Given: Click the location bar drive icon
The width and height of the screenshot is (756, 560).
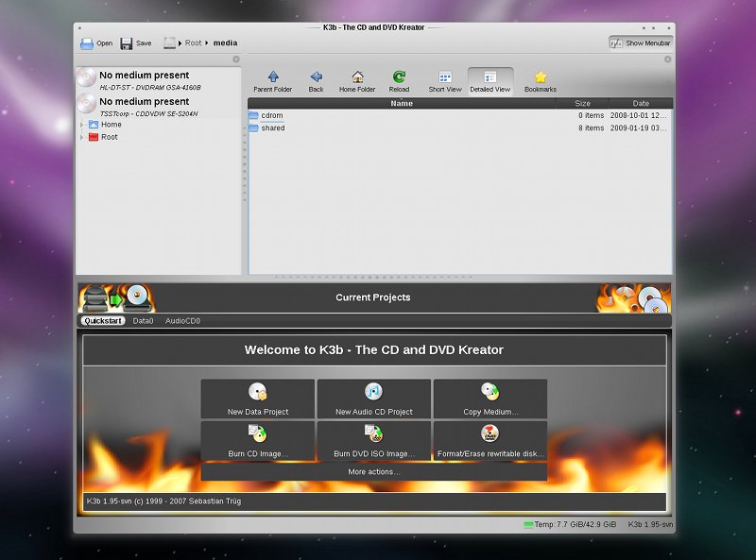Looking at the screenshot, I should point(169,43).
